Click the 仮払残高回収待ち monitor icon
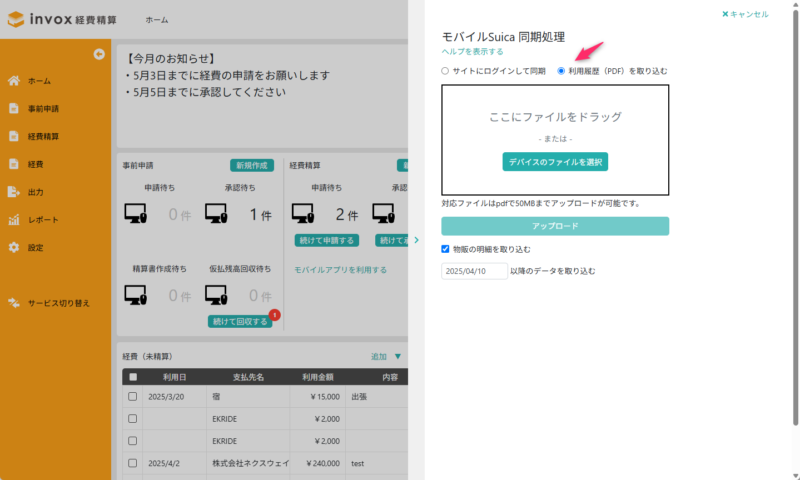The width and height of the screenshot is (800, 480). pyautogui.click(x=216, y=295)
